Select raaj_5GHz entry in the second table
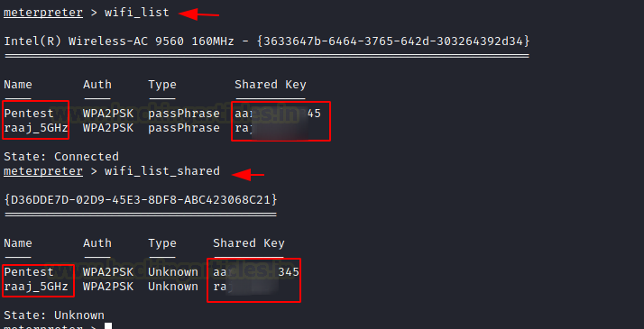Screen dimensions: 644x329 [x=36, y=287]
